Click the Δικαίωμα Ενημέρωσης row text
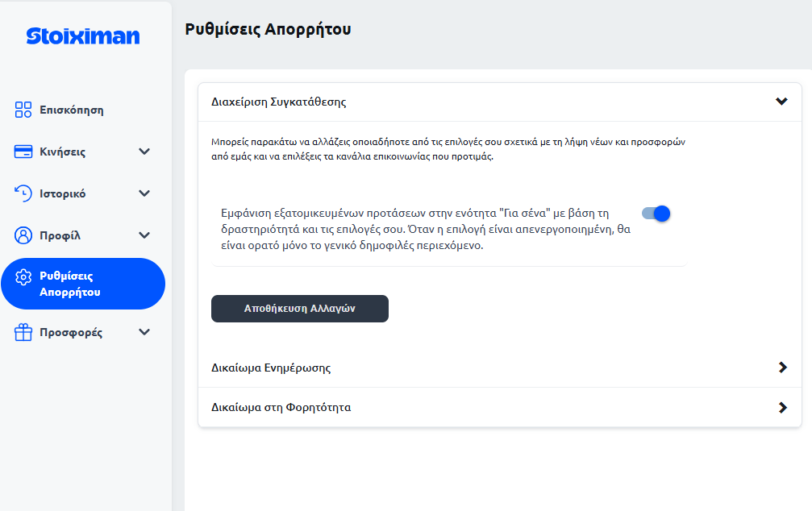 pos(271,368)
